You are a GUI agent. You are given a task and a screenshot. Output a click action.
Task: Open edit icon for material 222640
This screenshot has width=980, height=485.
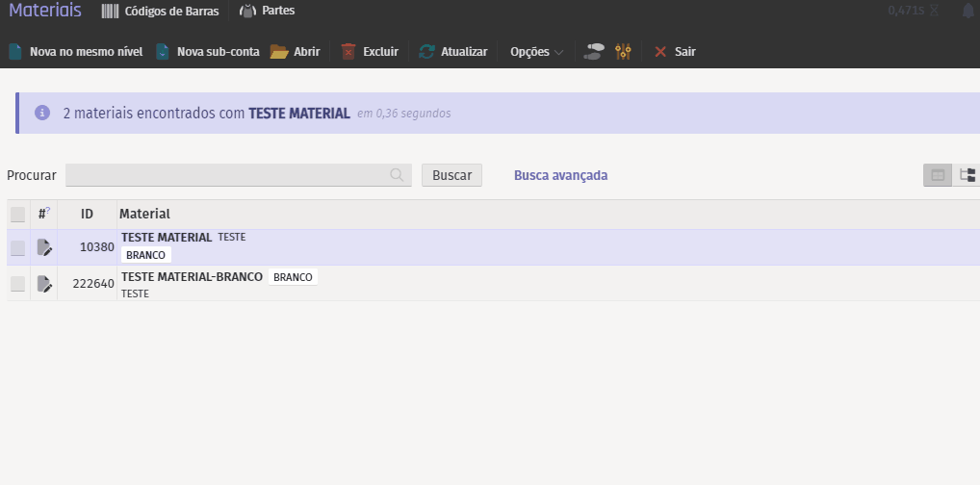coord(44,283)
